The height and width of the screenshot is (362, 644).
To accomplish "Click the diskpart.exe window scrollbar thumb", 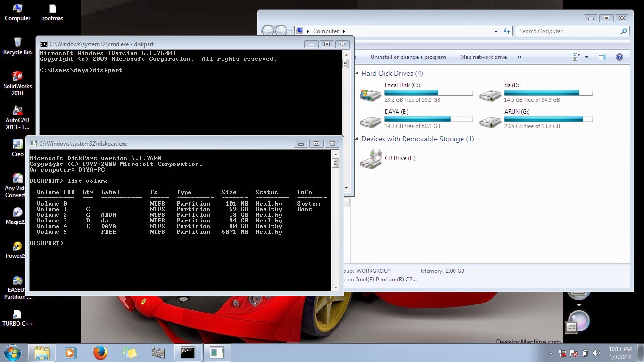I will coord(336,163).
